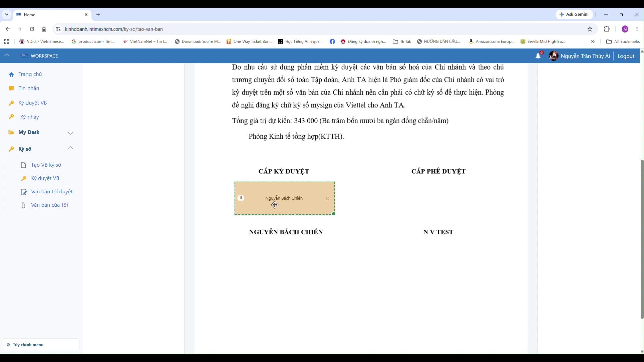Open the notification bell

[x=538, y=56]
